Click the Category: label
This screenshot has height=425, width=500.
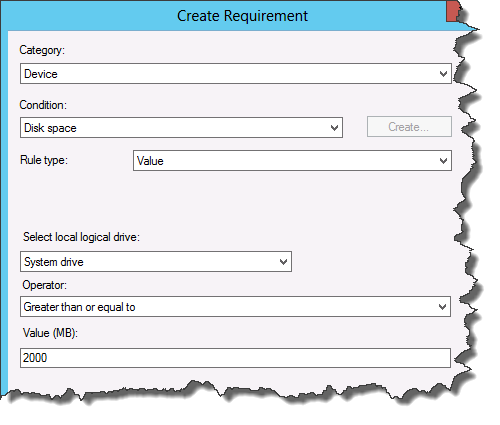(x=42, y=50)
